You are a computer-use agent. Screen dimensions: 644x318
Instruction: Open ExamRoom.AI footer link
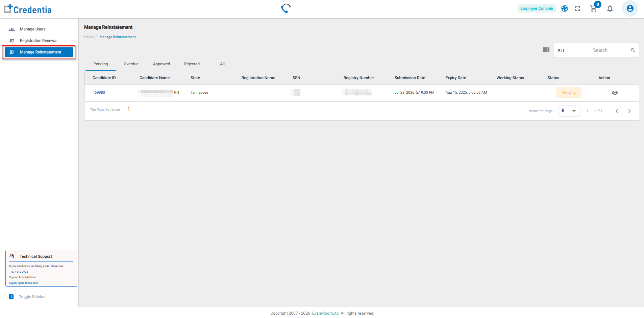[325, 313]
